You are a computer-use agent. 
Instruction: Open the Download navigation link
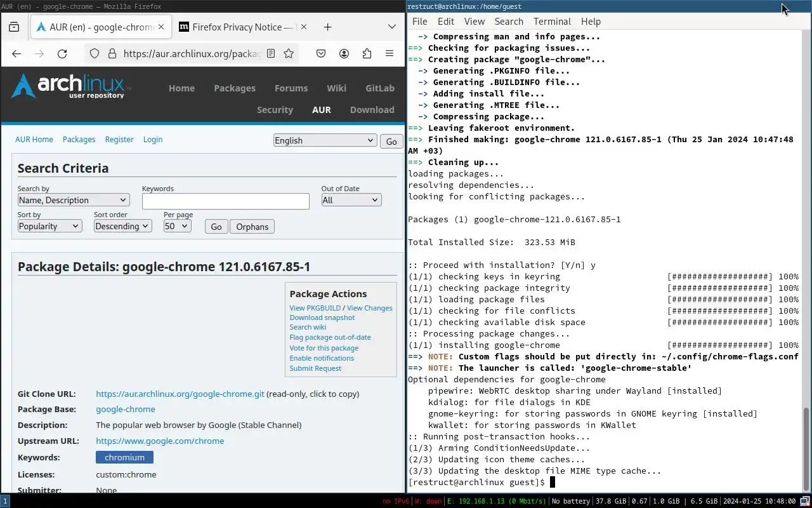pos(372,110)
